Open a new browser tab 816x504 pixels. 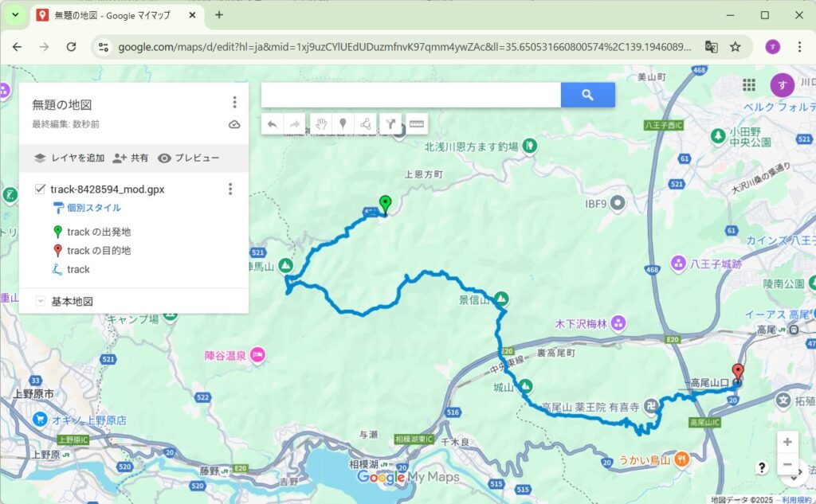pyautogui.click(x=219, y=15)
